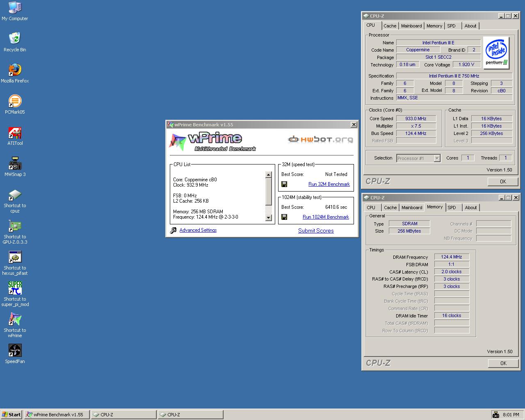Click the Advanced Settings magnifier icon
The height and width of the screenshot is (420, 525).
(173, 231)
